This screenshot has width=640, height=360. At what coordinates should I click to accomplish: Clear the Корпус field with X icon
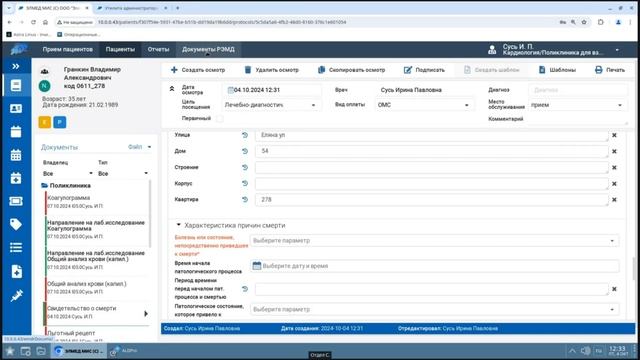[614, 184]
